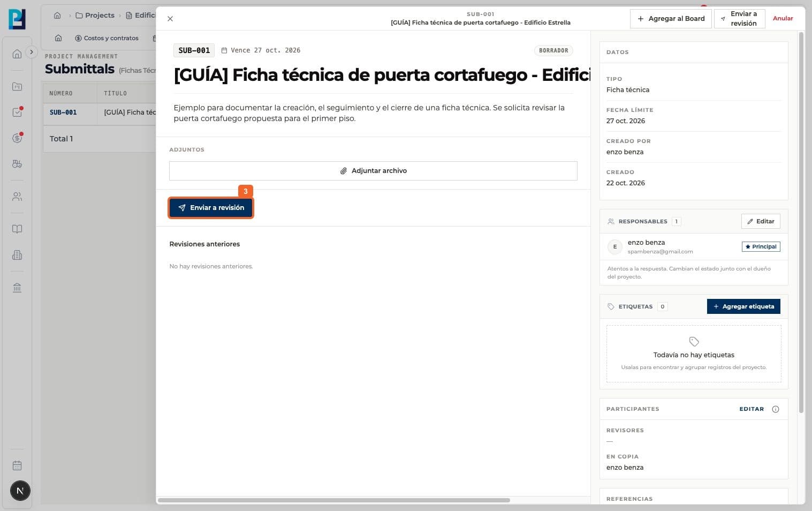Open the home icon in sidebar
812x511 pixels.
17,54
